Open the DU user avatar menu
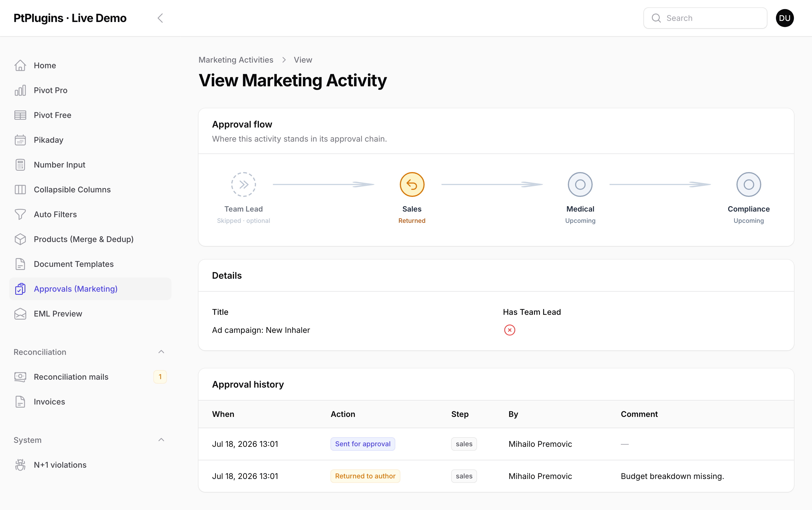Image resolution: width=812 pixels, height=510 pixels. pos(785,18)
